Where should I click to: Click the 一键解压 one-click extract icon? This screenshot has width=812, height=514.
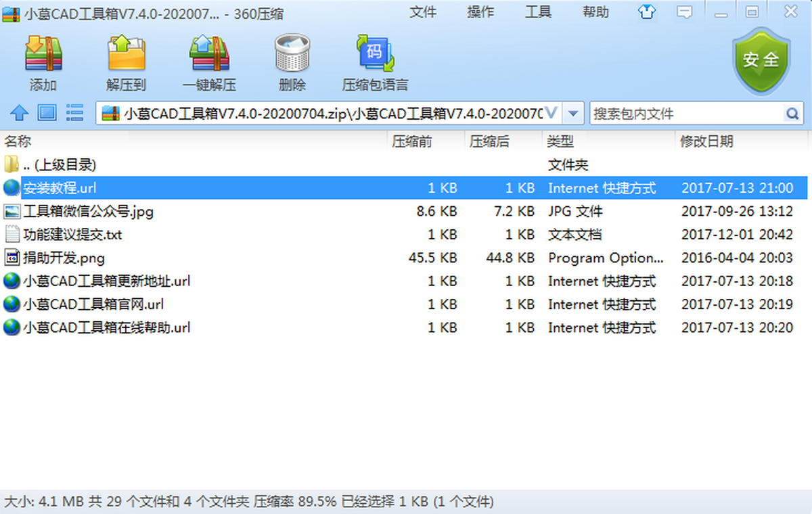[x=210, y=53]
